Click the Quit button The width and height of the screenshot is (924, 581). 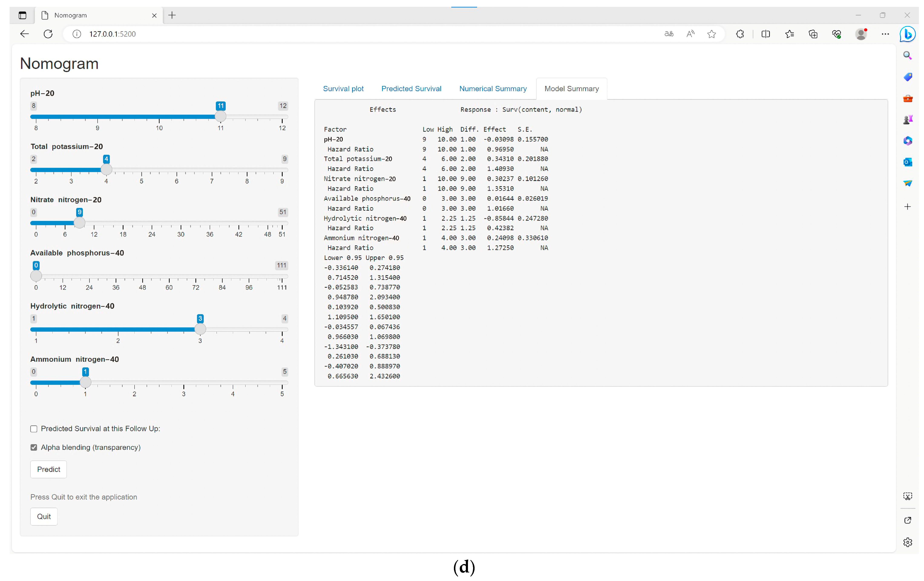click(x=44, y=516)
